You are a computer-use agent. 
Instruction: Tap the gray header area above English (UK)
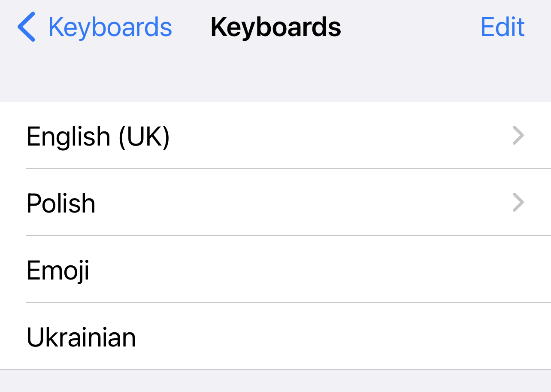275,77
